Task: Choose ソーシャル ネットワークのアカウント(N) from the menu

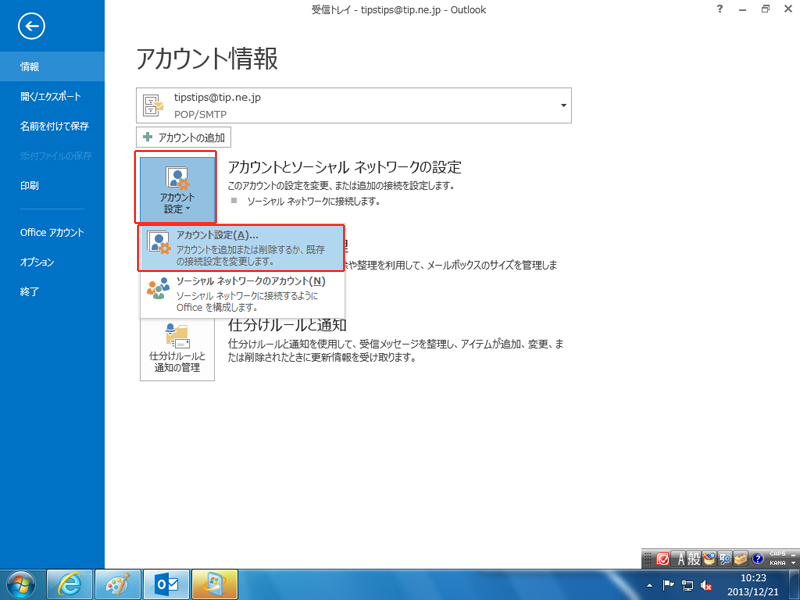Action: tap(242, 294)
